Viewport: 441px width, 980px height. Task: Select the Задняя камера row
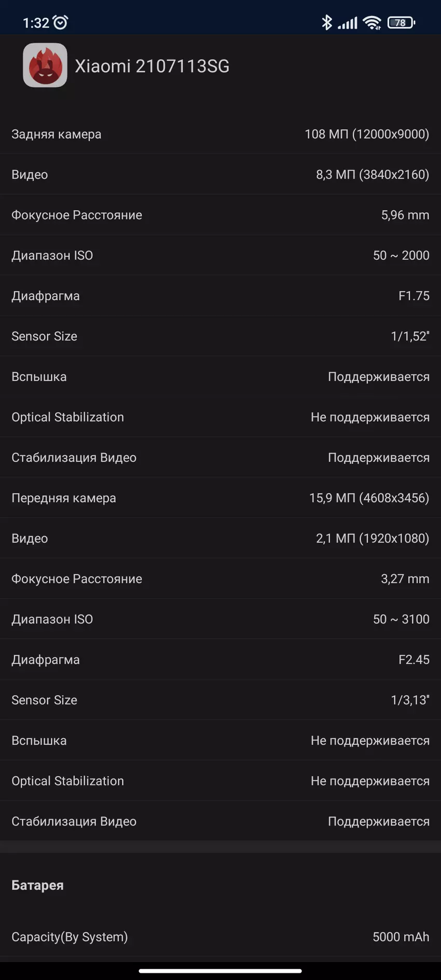tap(220, 134)
